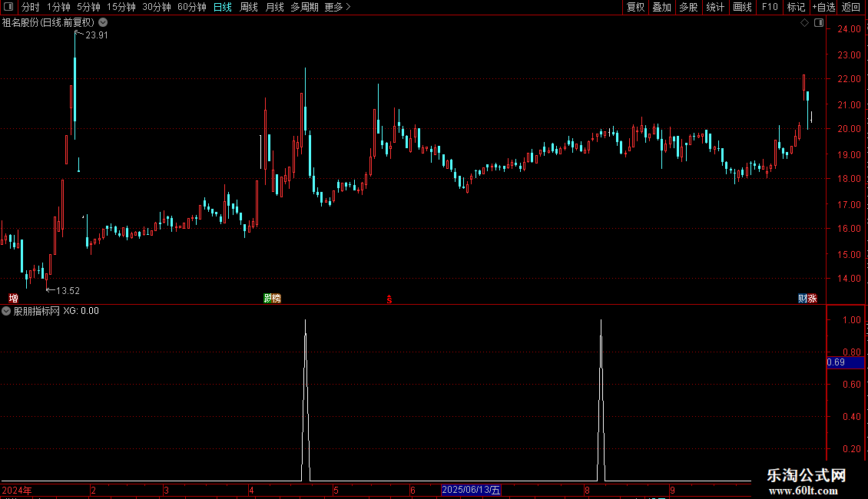The width and height of the screenshot is (868, 499).
Task: Toggle the left sidebar panel icon
Action: click(8, 7)
